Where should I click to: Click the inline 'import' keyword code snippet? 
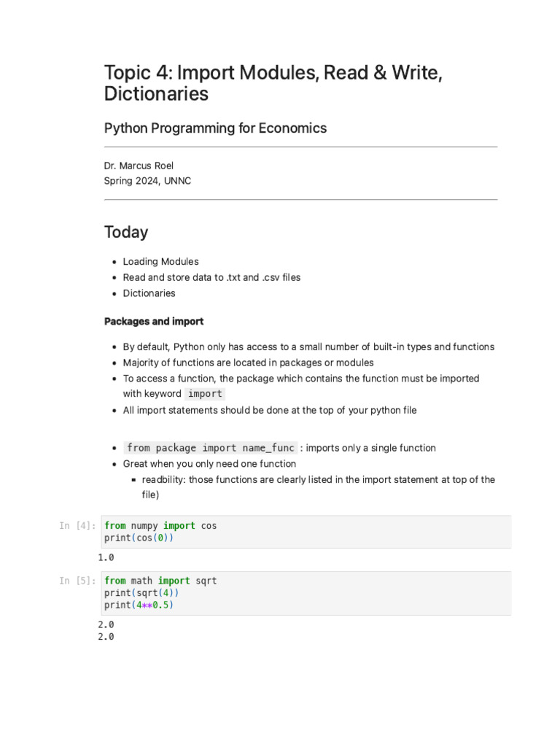click(x=205, y=394)
